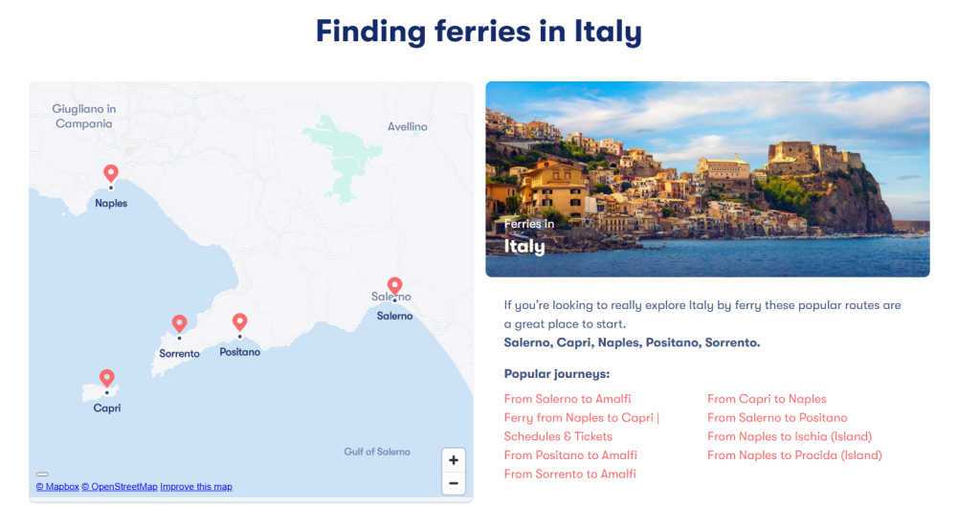Open From Naples to Ischia (Island) link
The width and height of the screenshot is (980, 508).
(790, 436)
